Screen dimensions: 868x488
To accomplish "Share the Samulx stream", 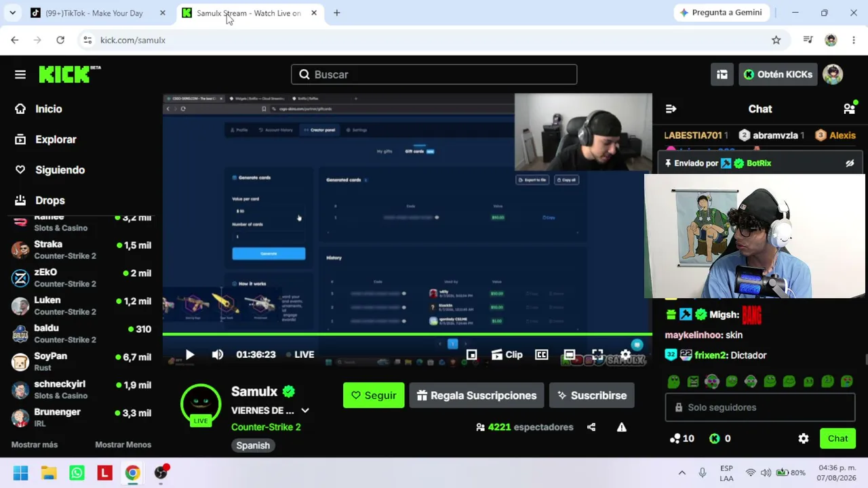I will tap(591, 427).
